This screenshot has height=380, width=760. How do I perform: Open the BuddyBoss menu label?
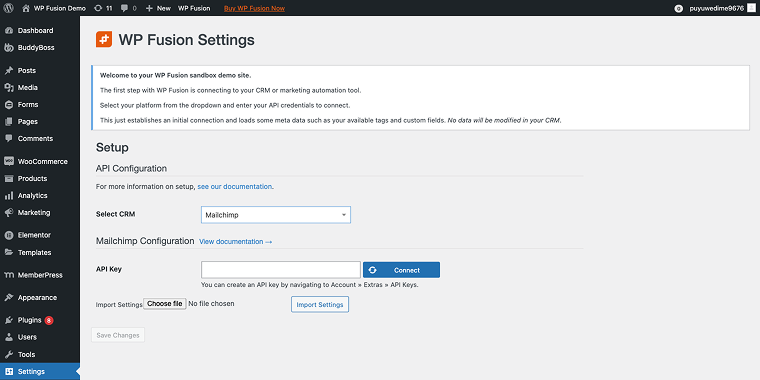click(x=36, y=48)
